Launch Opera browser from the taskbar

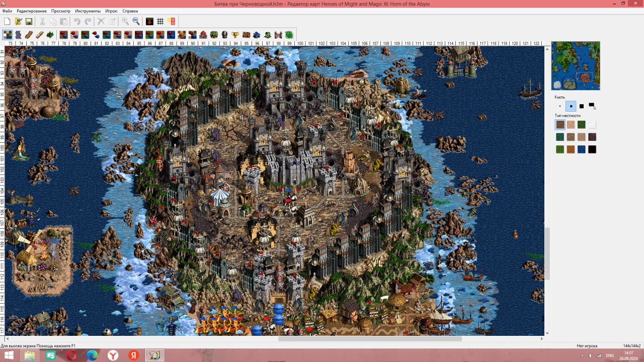click(71, 355)
